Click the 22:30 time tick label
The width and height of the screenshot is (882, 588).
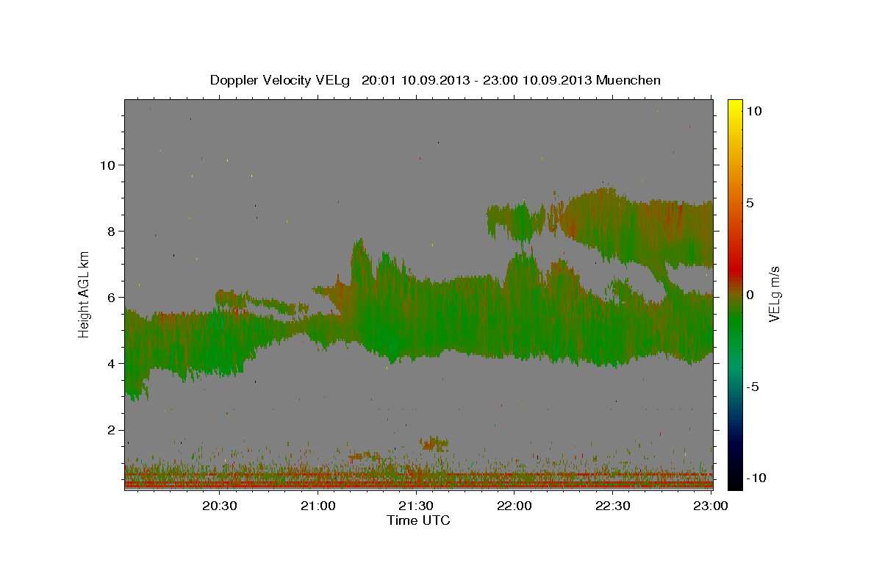(x=612, y=506)
